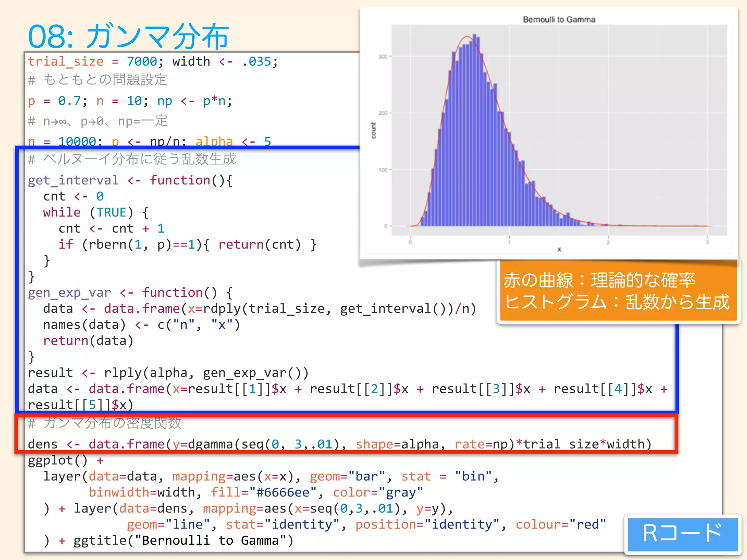Click the code line "trial_size = 7000; width <- .035;"

(x=153, y=61)
